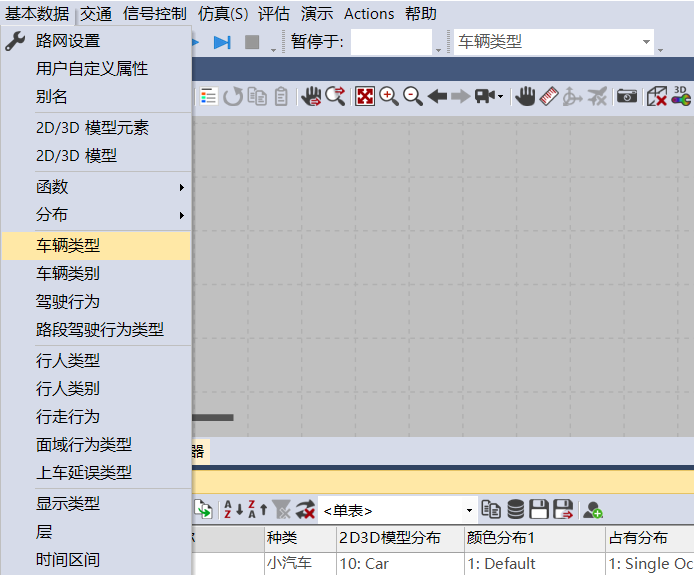Click the screenshot camera icon

coord(627,96)
